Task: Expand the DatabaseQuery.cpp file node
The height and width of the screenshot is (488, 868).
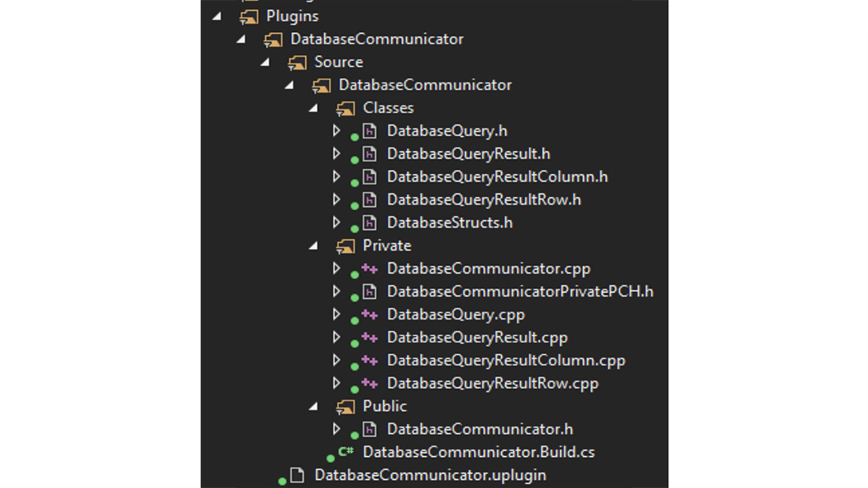Action: (x=336, y=314)
